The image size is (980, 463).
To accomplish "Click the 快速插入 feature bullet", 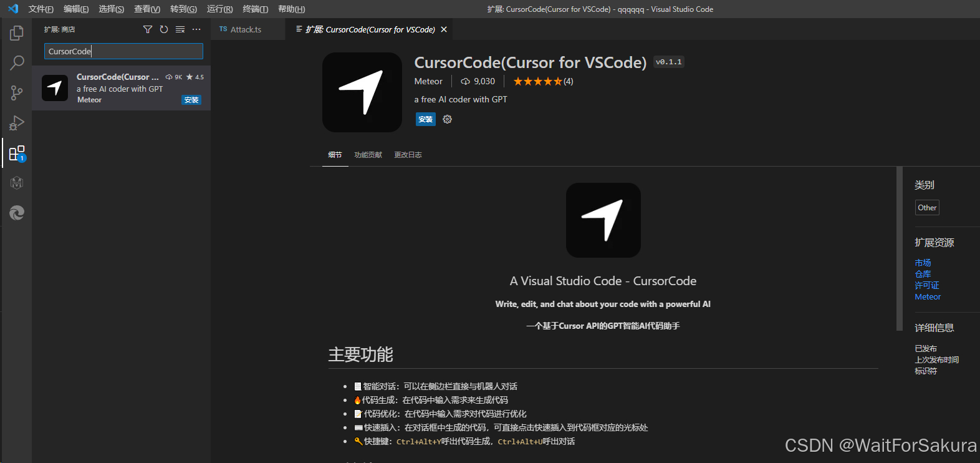I will click(501, 427).
